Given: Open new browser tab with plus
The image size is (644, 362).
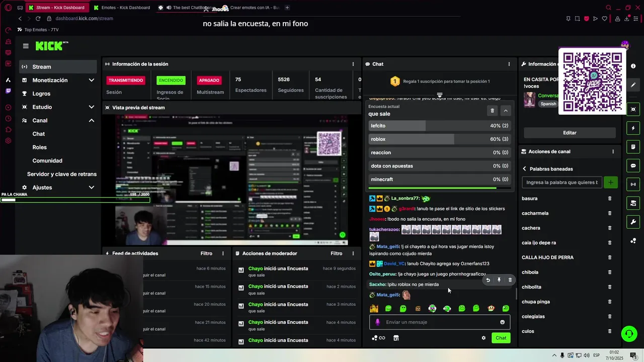Looking at the screenshot, I should pos(287,8).
